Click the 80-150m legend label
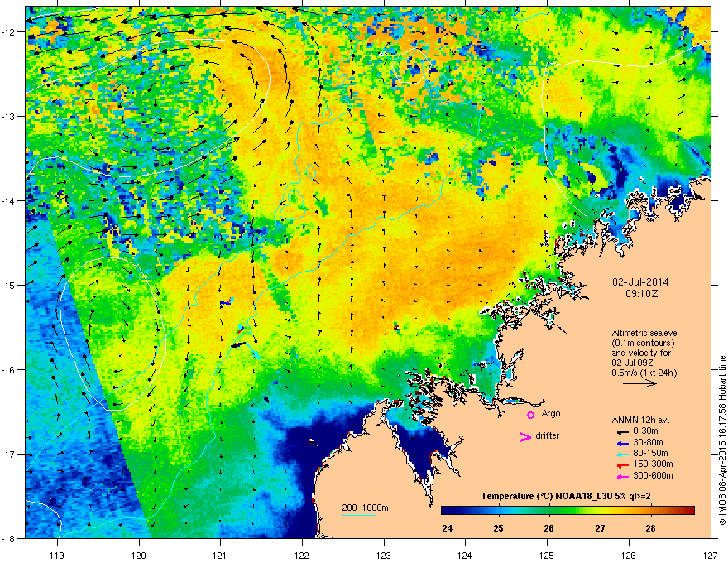728x563 pixels. point(650,454)
